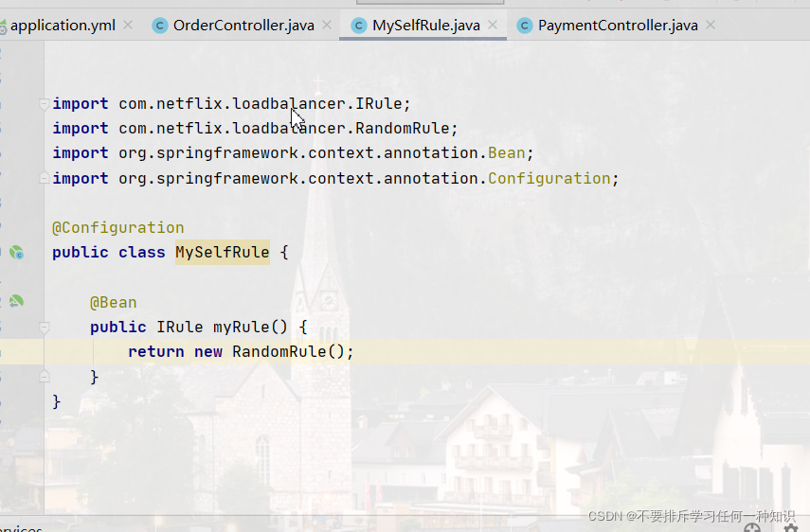This screenshot has height=532, width=810.
Task: Click the myRule method name
Action: point(242,328)
